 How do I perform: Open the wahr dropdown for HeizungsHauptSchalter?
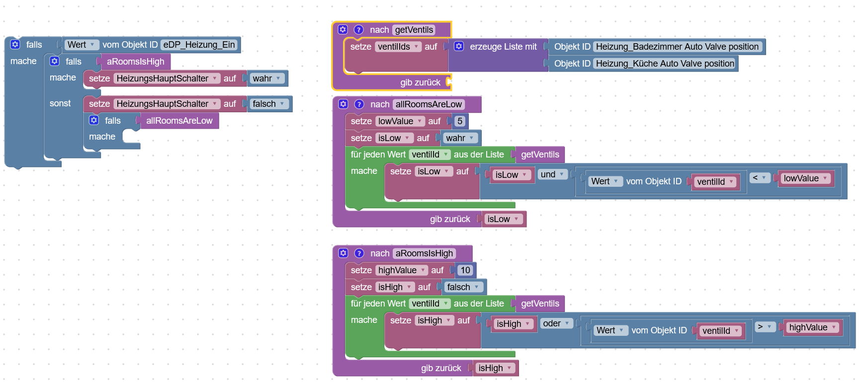click(x=267, y=78)
